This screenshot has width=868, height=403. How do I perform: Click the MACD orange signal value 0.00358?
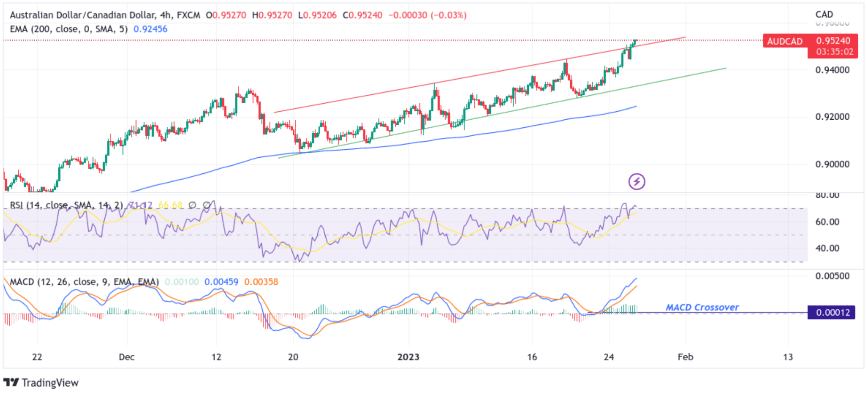click(261, 282)
